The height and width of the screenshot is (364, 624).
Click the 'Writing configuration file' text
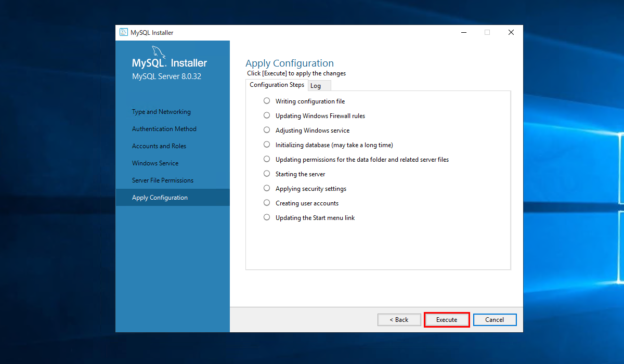[310, 101]
